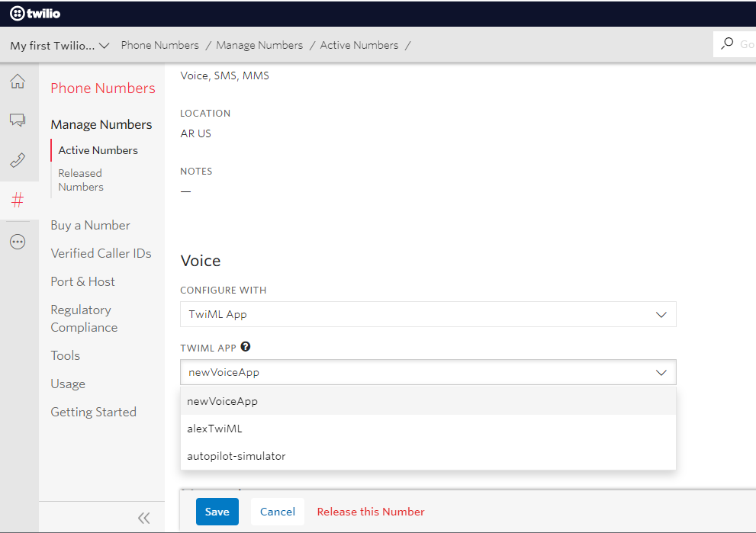This screenshot has height=533, width=756.
Task: Open Port & Host section
Action: click(x=82, y=281)
